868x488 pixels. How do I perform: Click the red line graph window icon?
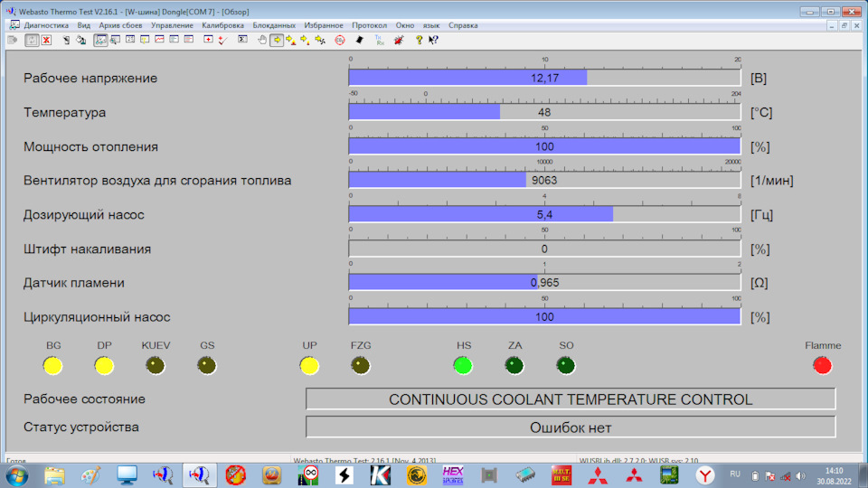point(159,40)
